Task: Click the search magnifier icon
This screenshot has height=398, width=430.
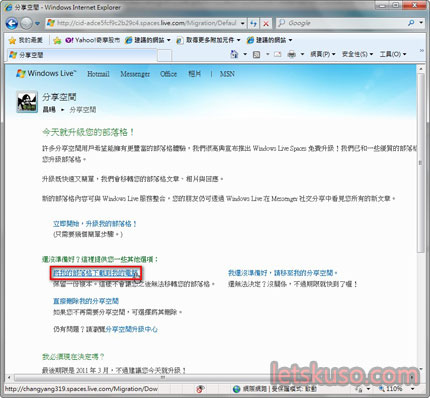Action: pos(411,23)
